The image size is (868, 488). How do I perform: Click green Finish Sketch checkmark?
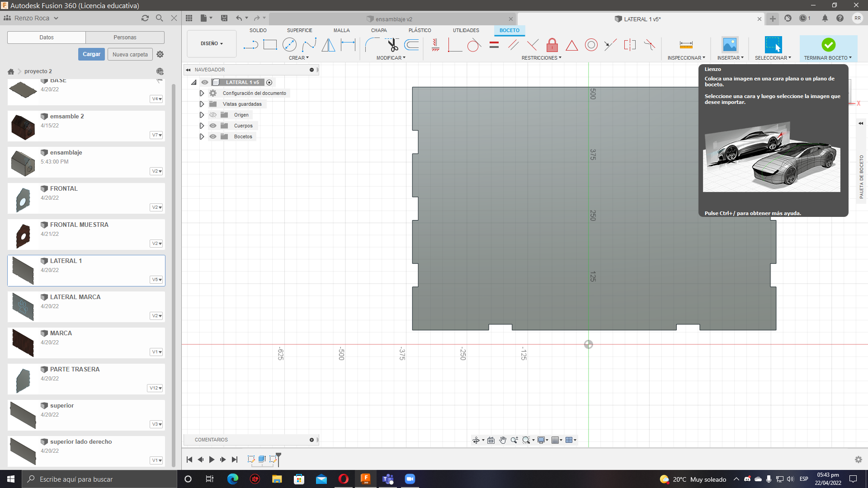point(828,45)
